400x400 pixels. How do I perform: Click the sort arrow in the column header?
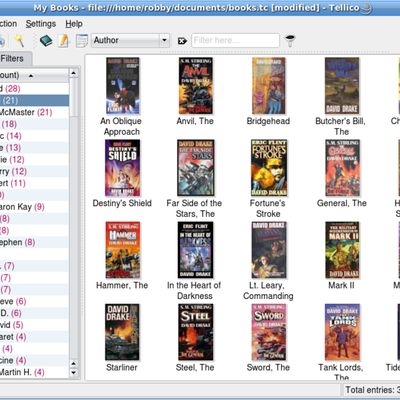coord(31,76)
